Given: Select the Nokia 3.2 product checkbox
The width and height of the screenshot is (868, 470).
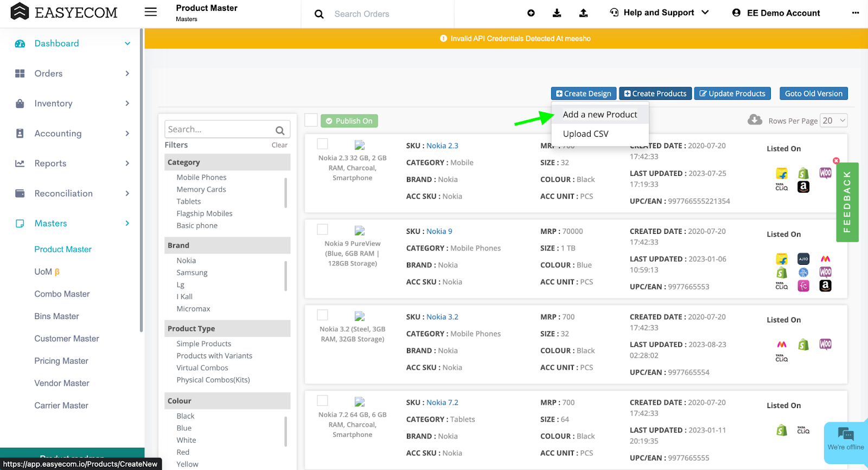Looking at the screenshot, I should coord(322,315).
